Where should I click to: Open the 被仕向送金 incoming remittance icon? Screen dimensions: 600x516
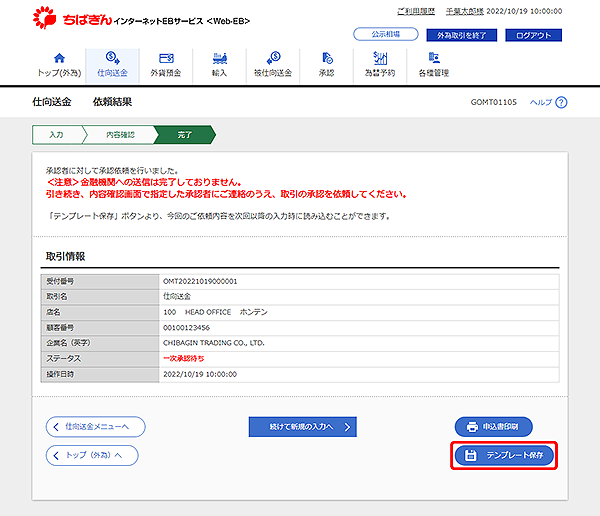[273, 58]
